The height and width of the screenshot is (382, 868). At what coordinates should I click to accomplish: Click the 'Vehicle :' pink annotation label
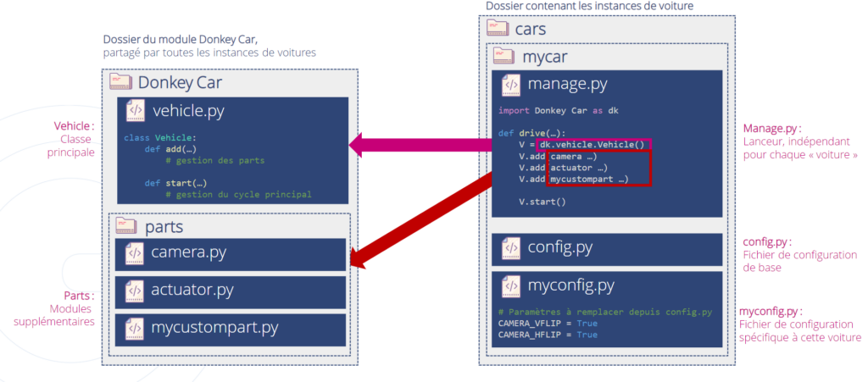74,126
